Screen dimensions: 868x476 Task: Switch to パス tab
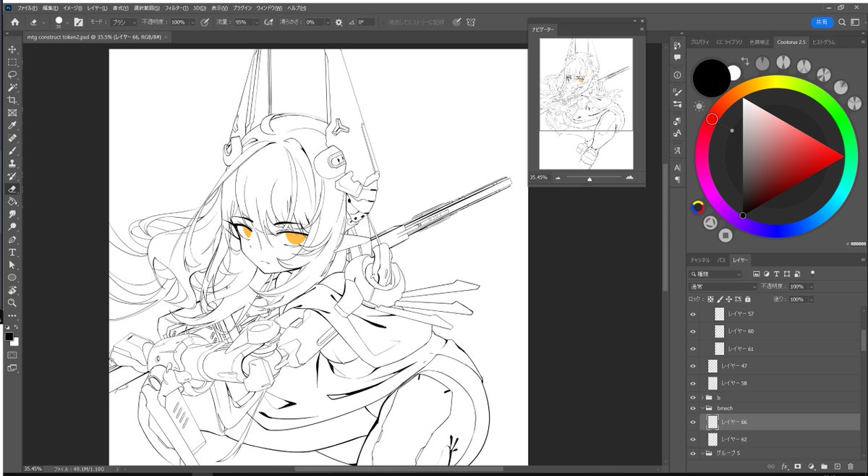(721, 260)
